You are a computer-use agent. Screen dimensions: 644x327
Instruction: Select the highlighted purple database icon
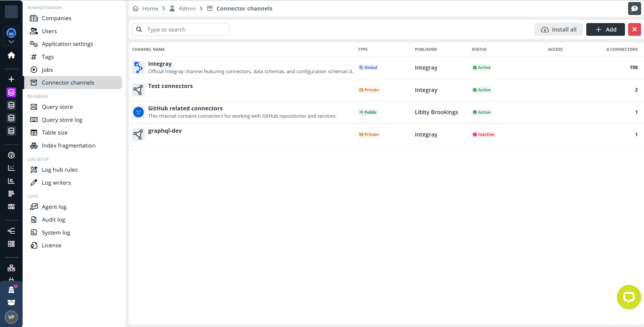pos(11,92)
